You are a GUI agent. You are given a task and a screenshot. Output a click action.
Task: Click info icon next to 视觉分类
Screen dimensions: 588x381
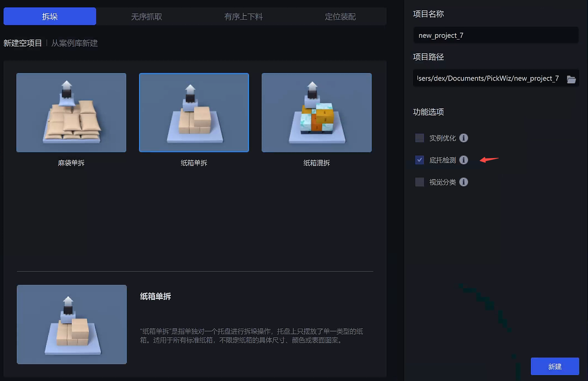pos(464,182)
